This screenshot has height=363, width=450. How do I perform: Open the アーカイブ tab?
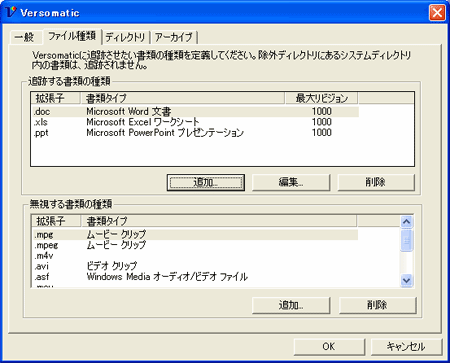tap(174, 37)
